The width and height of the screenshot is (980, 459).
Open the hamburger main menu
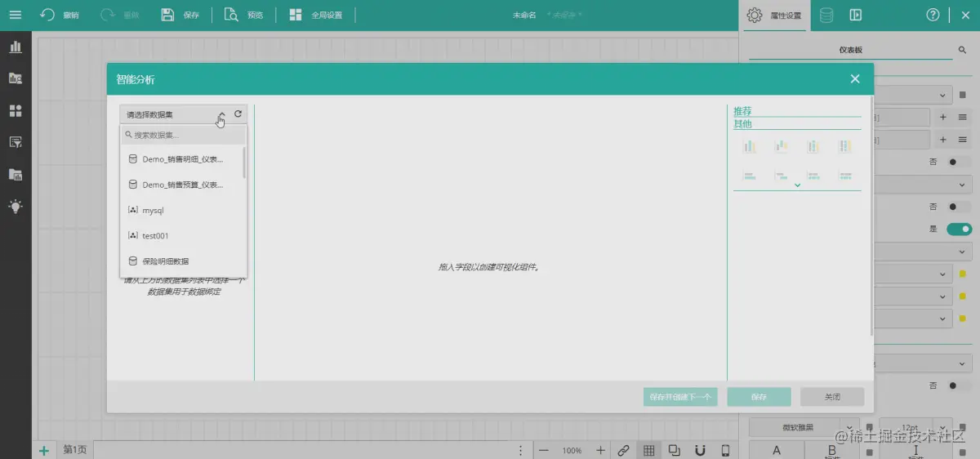coord(16,15)
